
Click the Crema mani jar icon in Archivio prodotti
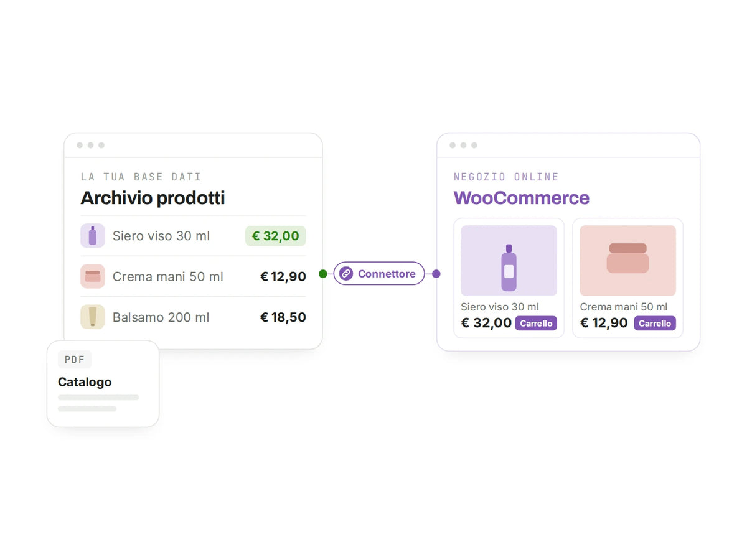tap(93, 276)
